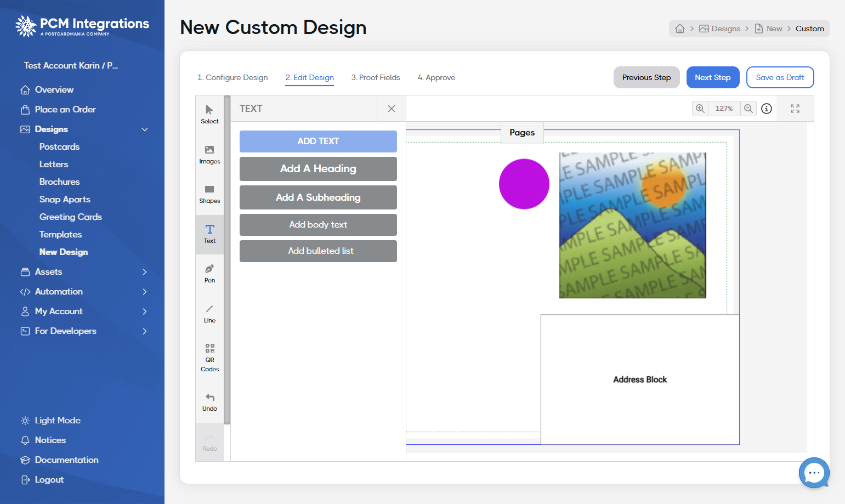The width and height of the screenshot is (845, 504).
Task: Click the Next Step button
Action: [x=713, y=77]
